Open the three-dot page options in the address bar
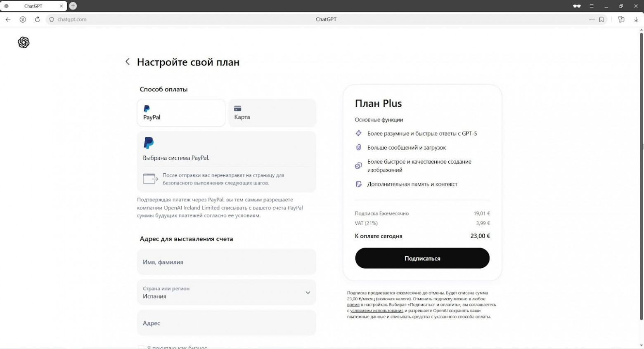This screenshot has width=644, height=349. pyautogui.click(x=592, y=19)
